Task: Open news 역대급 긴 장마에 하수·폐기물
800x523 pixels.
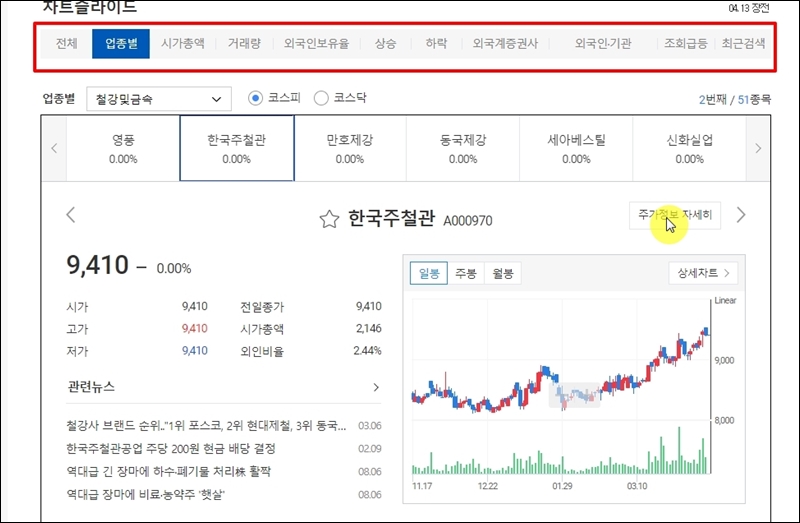Action: 168,471
